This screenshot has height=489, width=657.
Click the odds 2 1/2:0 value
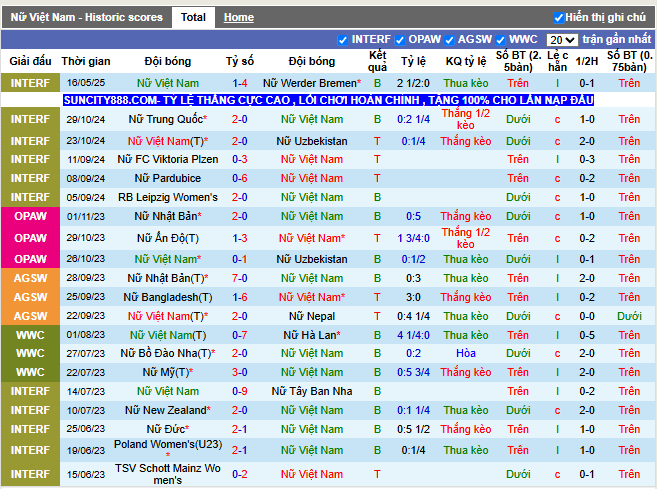pos(413,83)
